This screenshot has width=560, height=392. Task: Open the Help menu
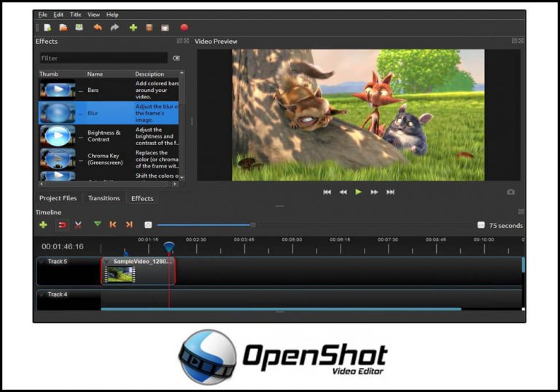pyautogui.click(x=112, y=15)
